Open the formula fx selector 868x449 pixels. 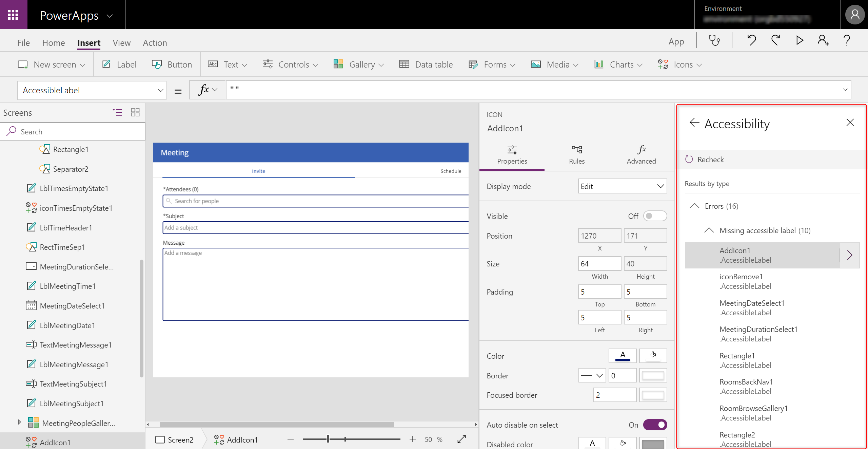(x=207, y=90)
